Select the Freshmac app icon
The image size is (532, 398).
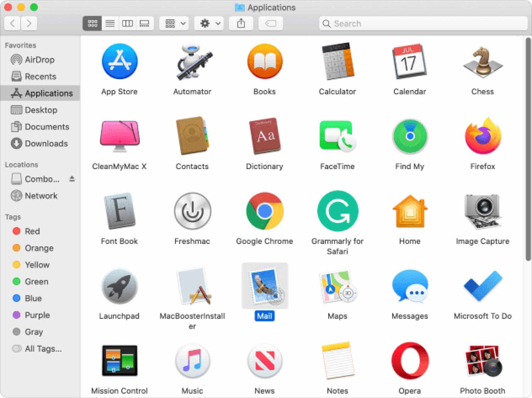(192, 211)
